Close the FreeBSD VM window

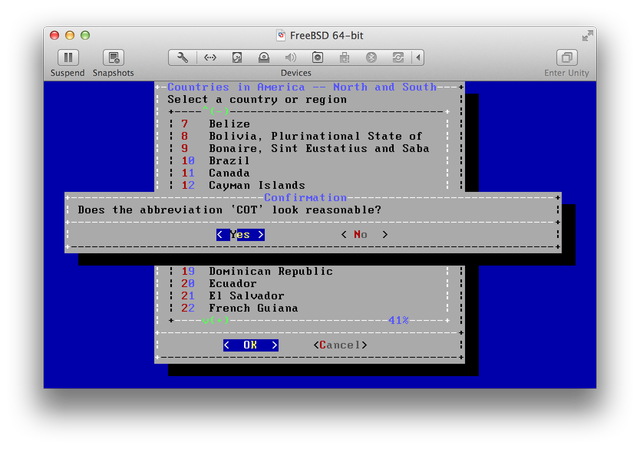click(x=54, y=36)
